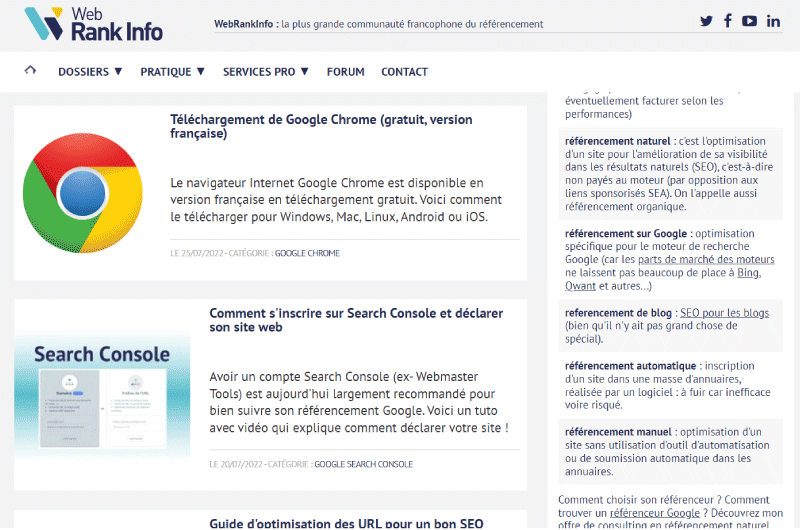Open the WebRankInfo Facebook page icon

pos(728,20)
